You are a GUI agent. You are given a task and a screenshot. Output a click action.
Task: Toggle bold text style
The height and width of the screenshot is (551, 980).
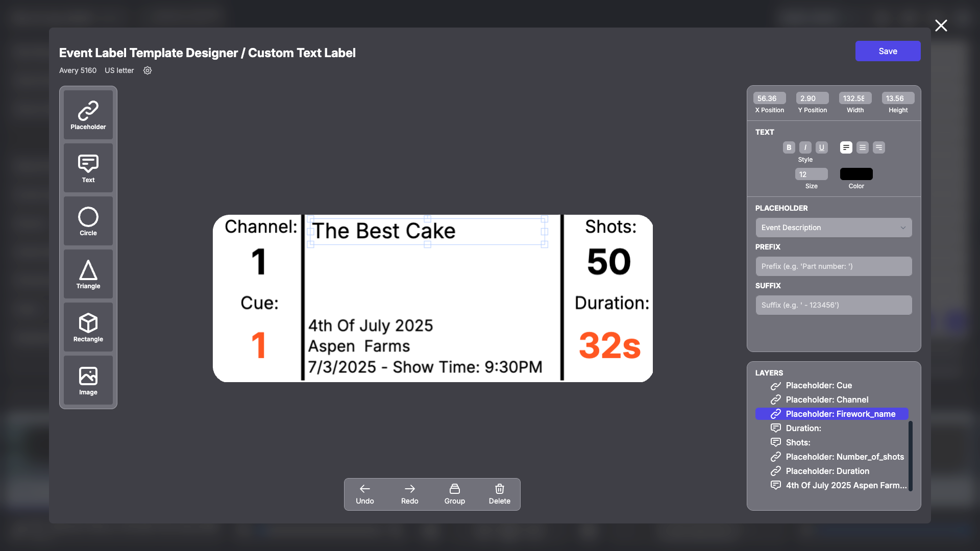(x=789, y=147)
